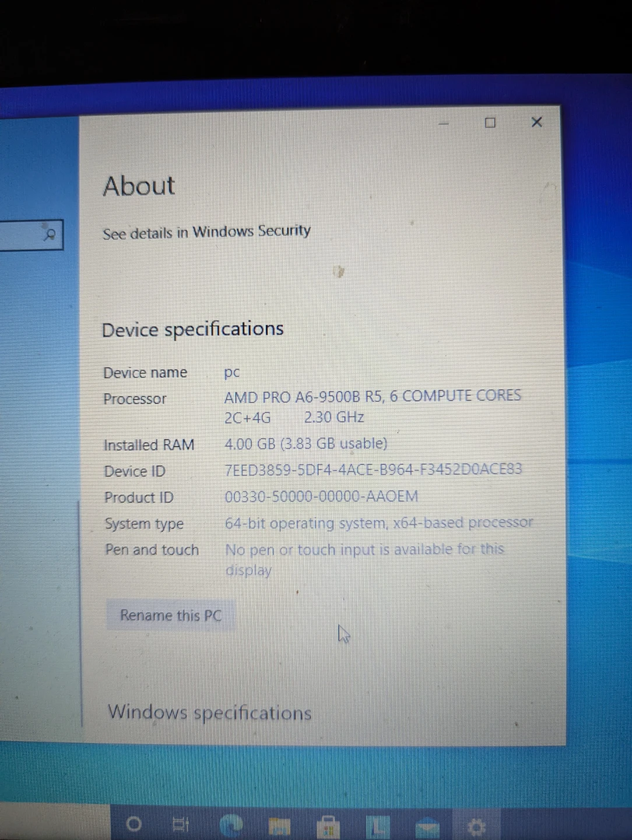Maximize the Settings window
The height and width of the screenshot is (840, 632).
pos(490,123)
